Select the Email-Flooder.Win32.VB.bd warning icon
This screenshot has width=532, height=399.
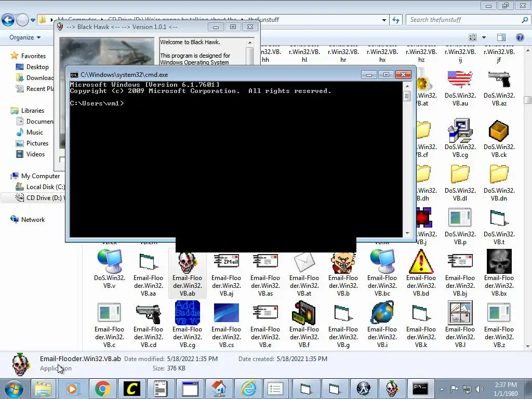[421, 261]
